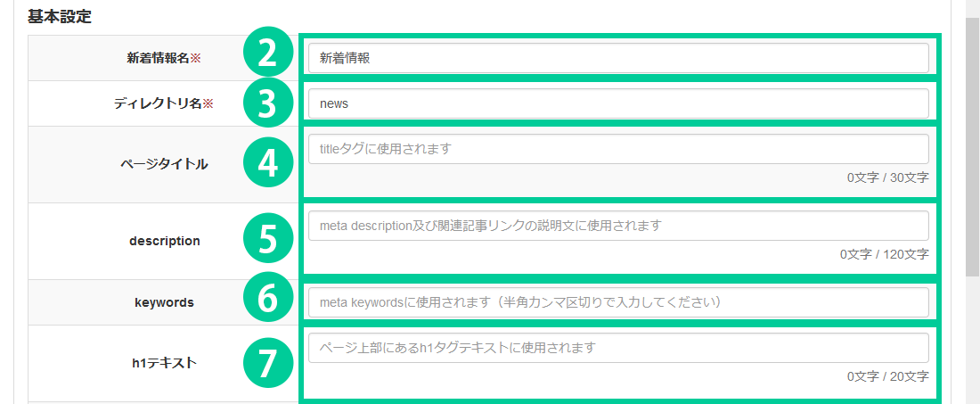Click the h1テキスト row label
The width and height of the screenshot is (980, 404).
point(164,363)
